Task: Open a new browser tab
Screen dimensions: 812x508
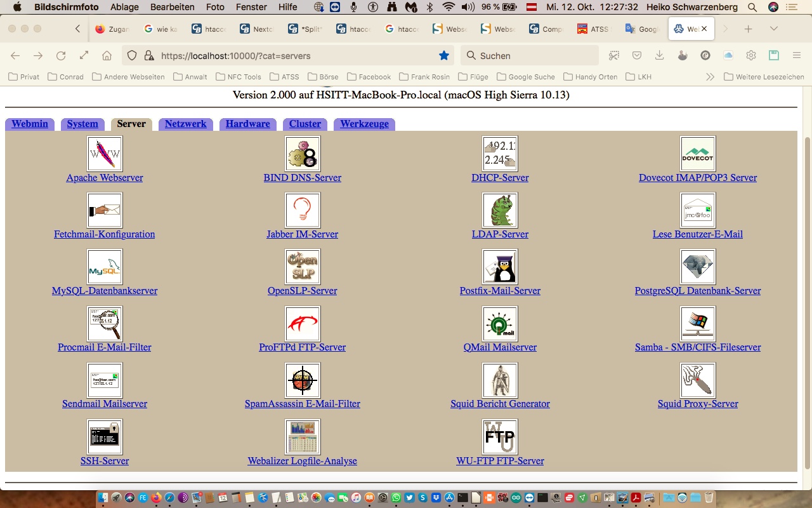Action: tap(749, 29)
